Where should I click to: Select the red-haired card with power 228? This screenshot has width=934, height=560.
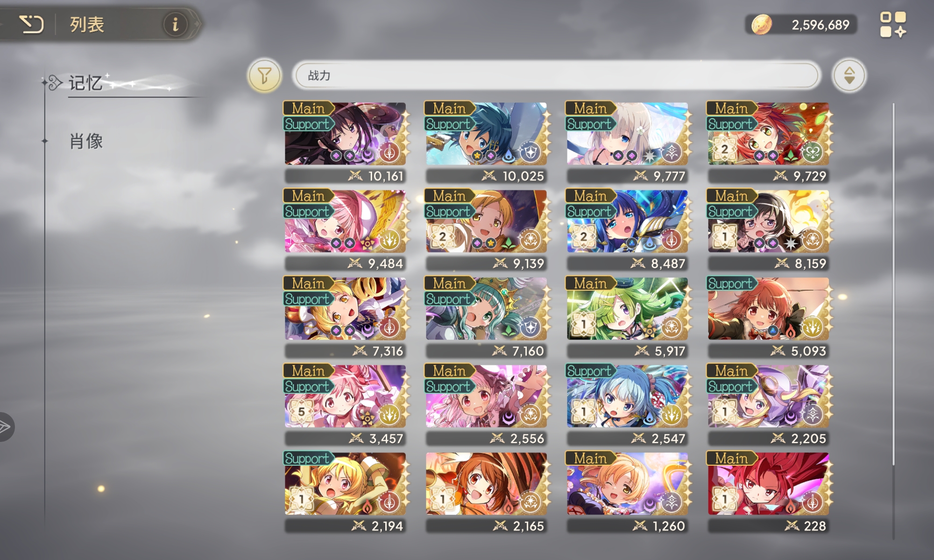[x=769, y=492]
